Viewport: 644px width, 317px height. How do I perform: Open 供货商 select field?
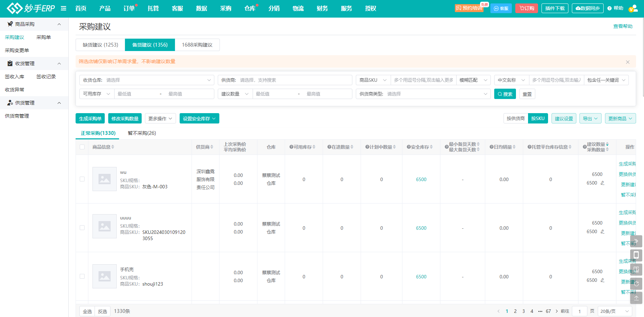coord(285,80)
